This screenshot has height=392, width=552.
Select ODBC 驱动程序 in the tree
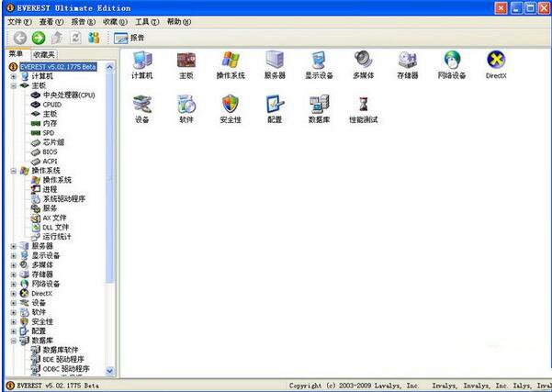coord(66,369)
